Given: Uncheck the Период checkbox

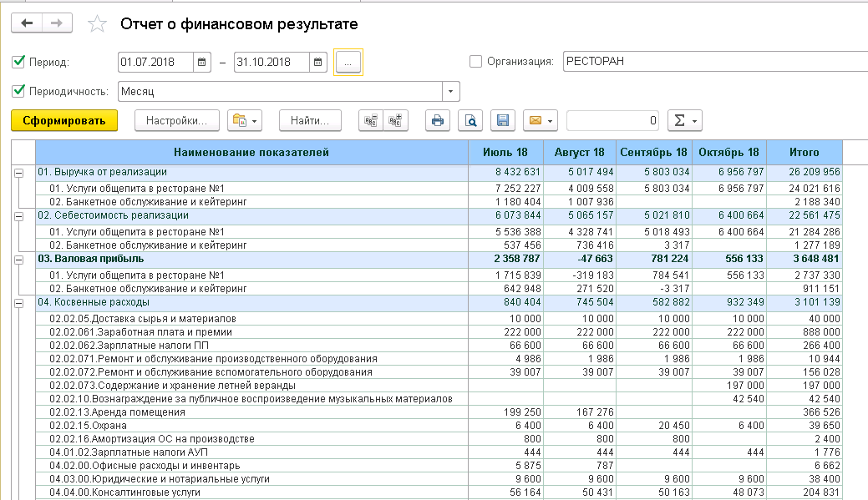Looking at the screenshot, I should coord(18,62).
